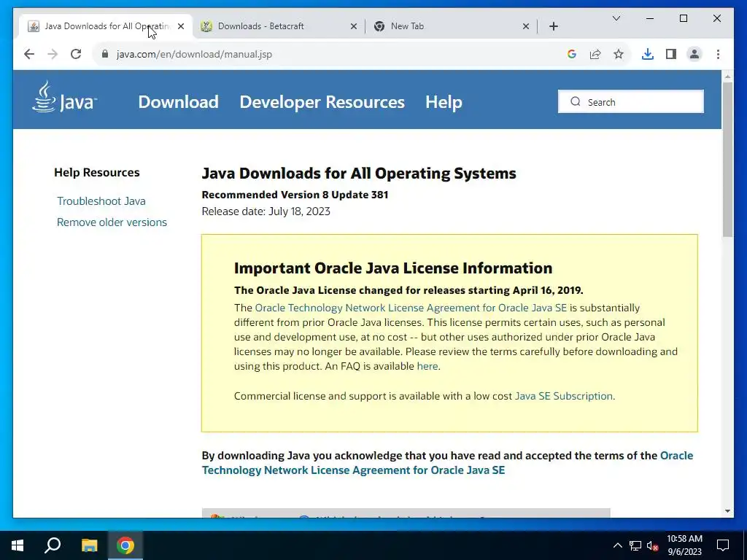The image size is (747, 560).
Task: Minimize the Chrome window
Action: [650, 18]
